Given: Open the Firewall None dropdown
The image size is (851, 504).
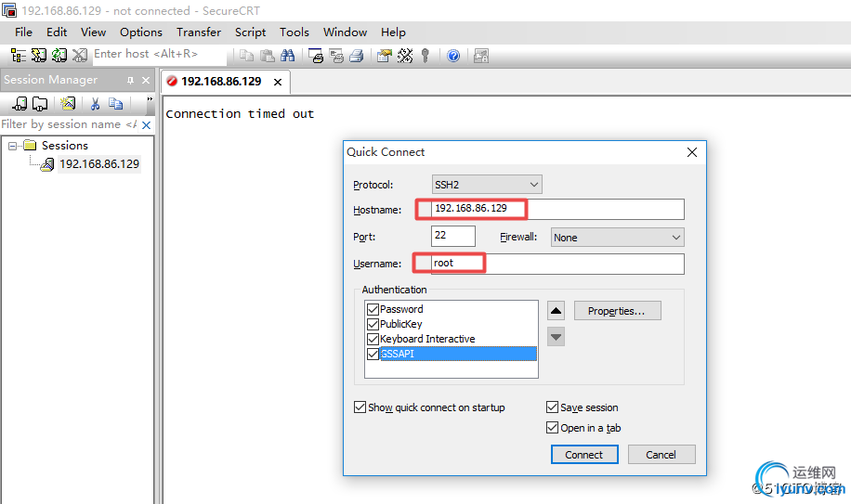Looking at the screenshot, I should pyautogui.click(x=618, y=238).
